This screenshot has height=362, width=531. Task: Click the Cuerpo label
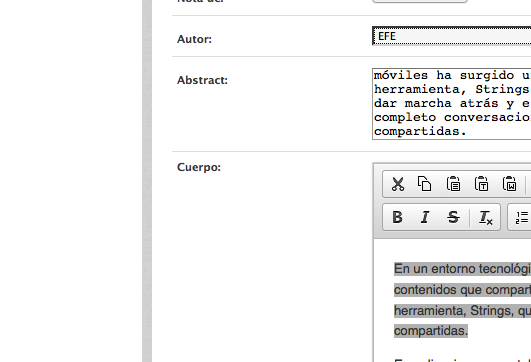199,167
